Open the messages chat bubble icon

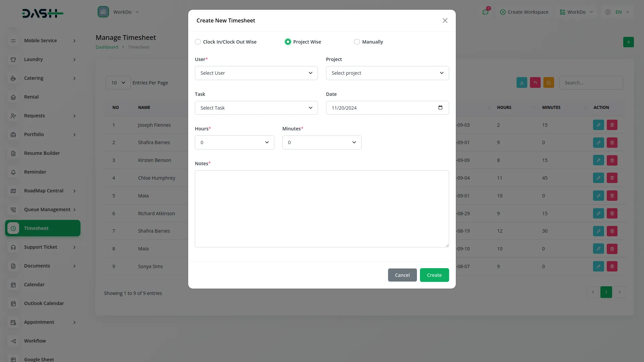[485, 12]
